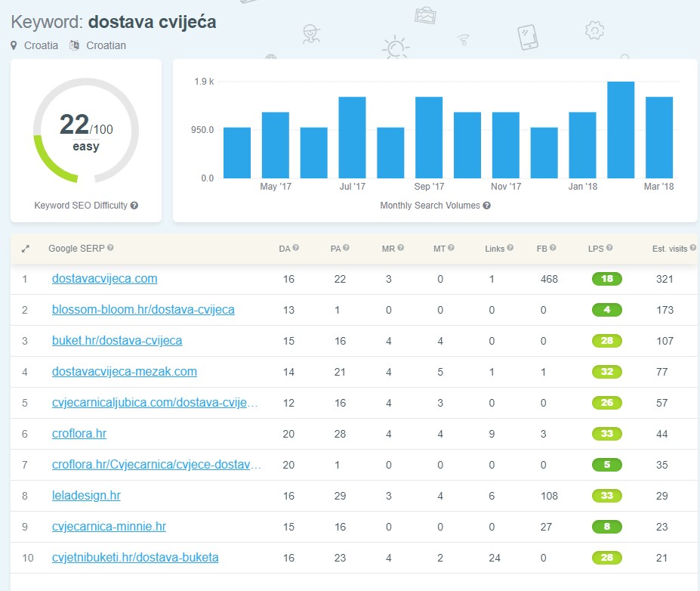Click Links value 9 for croflora.hr

pos(492,434)
